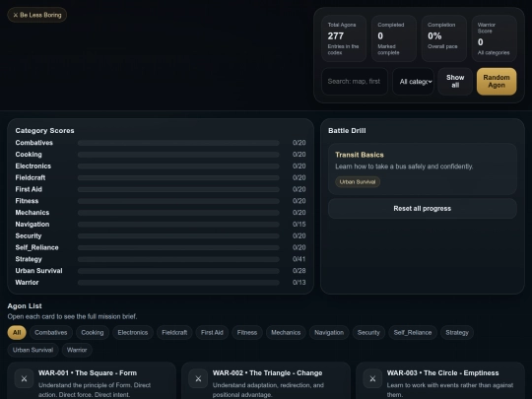Click the Completed stat card

click(393, 38)
